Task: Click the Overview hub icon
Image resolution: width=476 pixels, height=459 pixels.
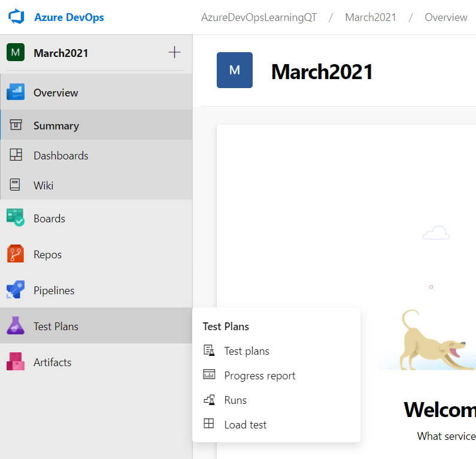Action: click(x=16, y=92)
